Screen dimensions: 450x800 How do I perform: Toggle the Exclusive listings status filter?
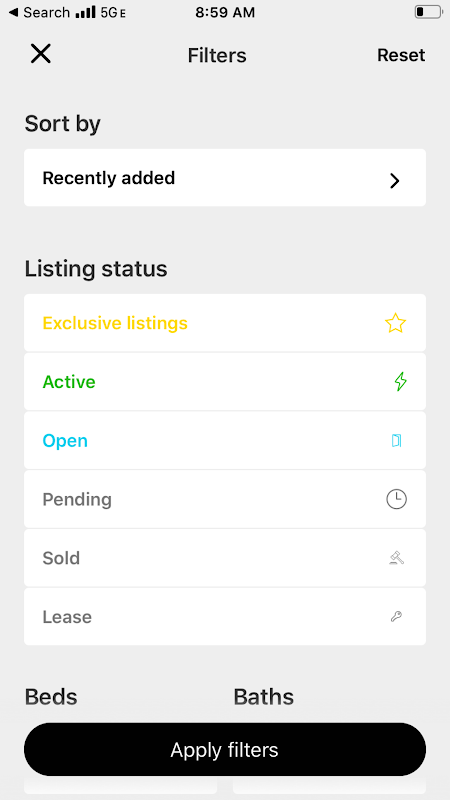pyautogui.click(x=225, y=322)
